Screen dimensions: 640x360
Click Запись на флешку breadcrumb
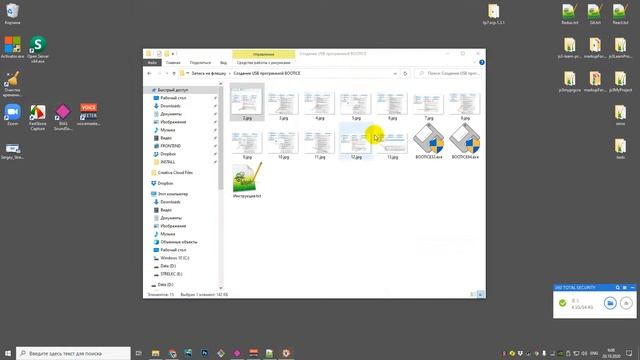209,73
